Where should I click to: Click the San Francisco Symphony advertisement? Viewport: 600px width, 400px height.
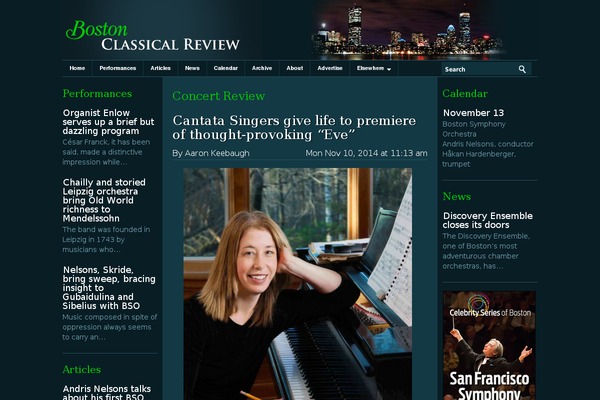(x=489, y=345)
